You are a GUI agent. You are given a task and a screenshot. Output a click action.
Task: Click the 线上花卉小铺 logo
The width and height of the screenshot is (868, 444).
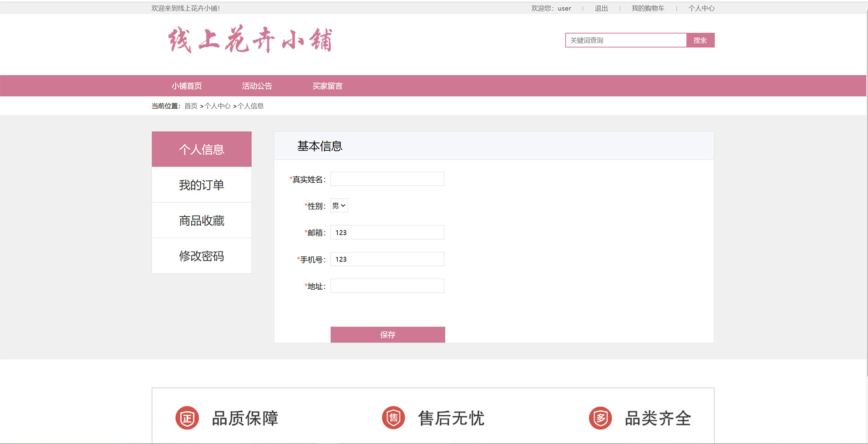250,40
